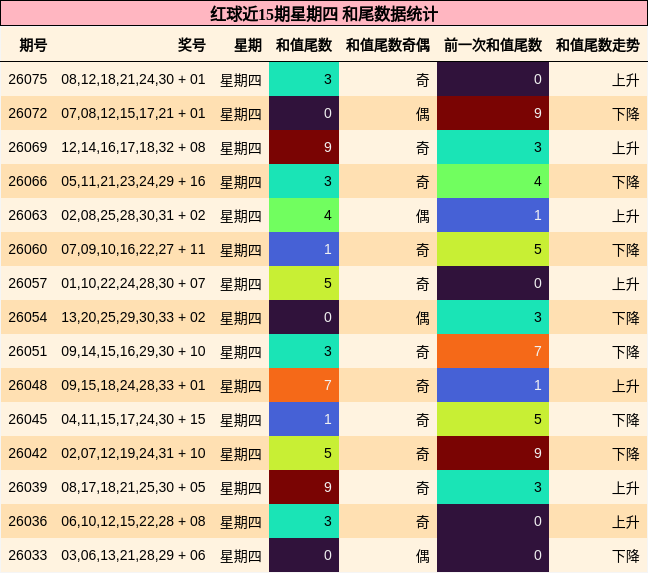This screenshot has height=573, width=648.
Task: Click the 和值尾数走势 column header
Action: (x=598, y=45)
